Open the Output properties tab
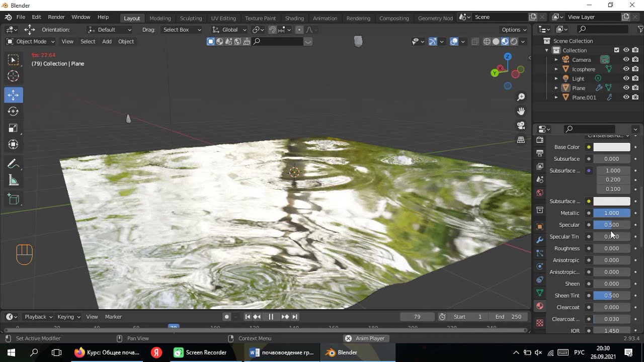Screen dimensions: 644x362 coord(540,153)
